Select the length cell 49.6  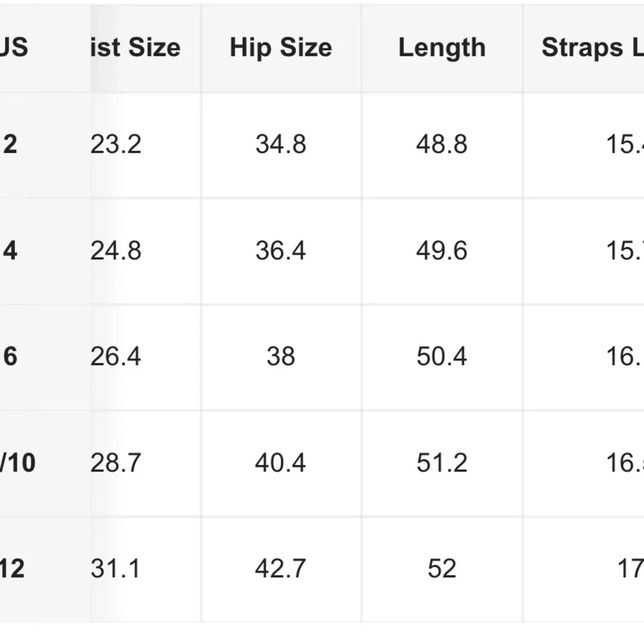[442, 251]
